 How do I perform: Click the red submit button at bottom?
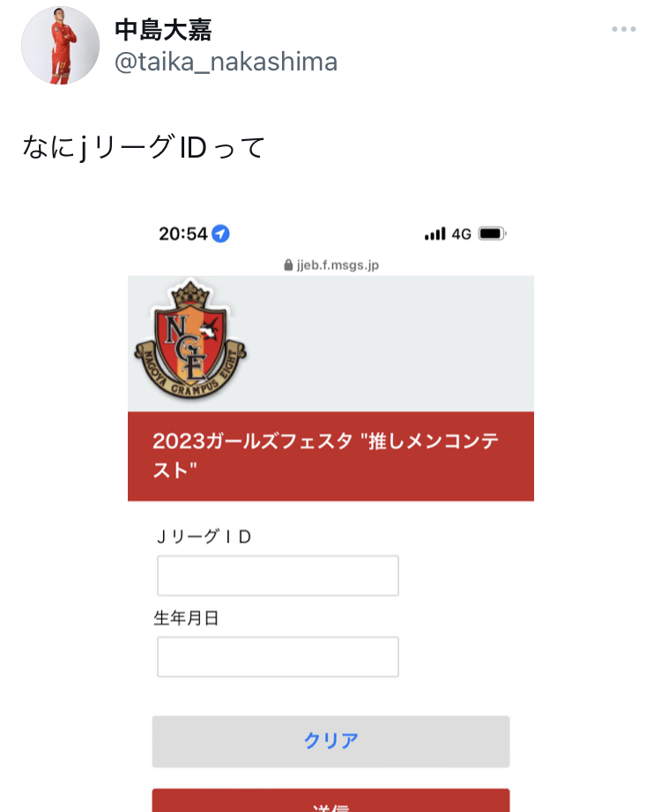(330, 800)
